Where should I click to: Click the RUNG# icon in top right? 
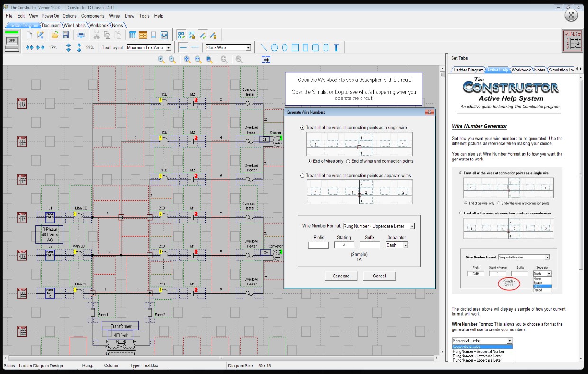[572, 40]
